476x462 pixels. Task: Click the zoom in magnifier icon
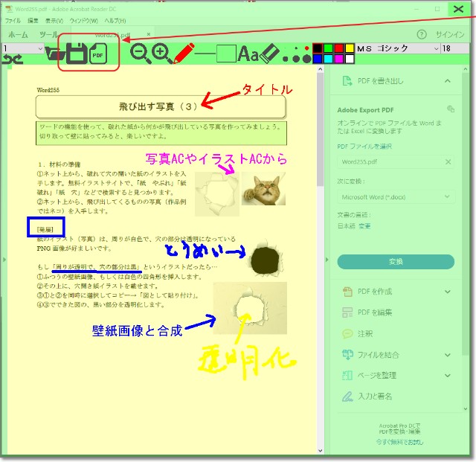pyautogui.click(x=161, y=53)
